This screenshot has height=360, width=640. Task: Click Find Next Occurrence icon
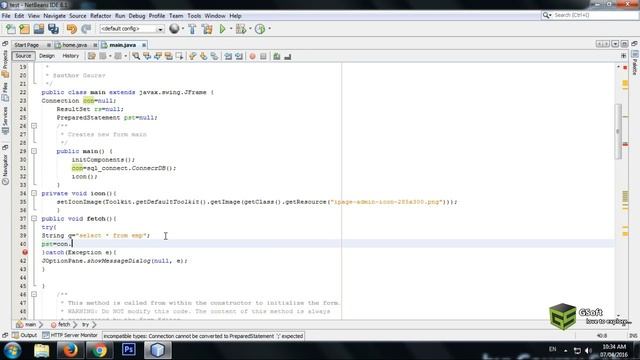pyautogui.click(x=158, y=56)
